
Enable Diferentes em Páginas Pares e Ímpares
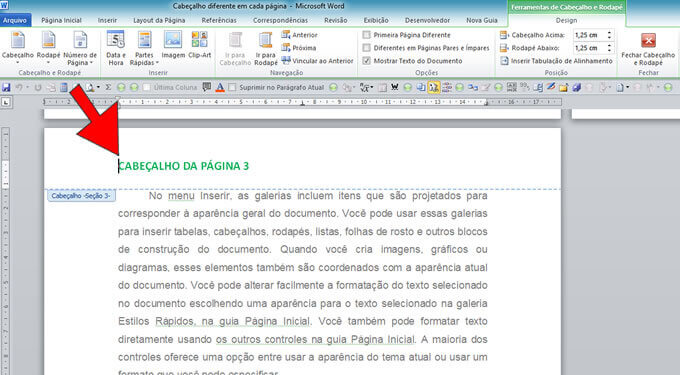click(x=366, y=48)
